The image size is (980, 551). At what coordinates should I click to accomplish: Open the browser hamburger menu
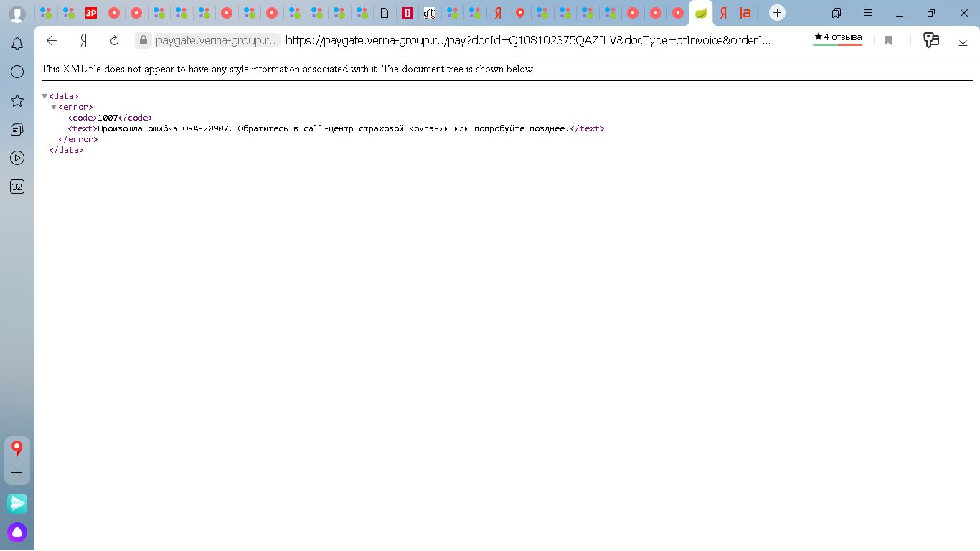(x=869, y=13)
